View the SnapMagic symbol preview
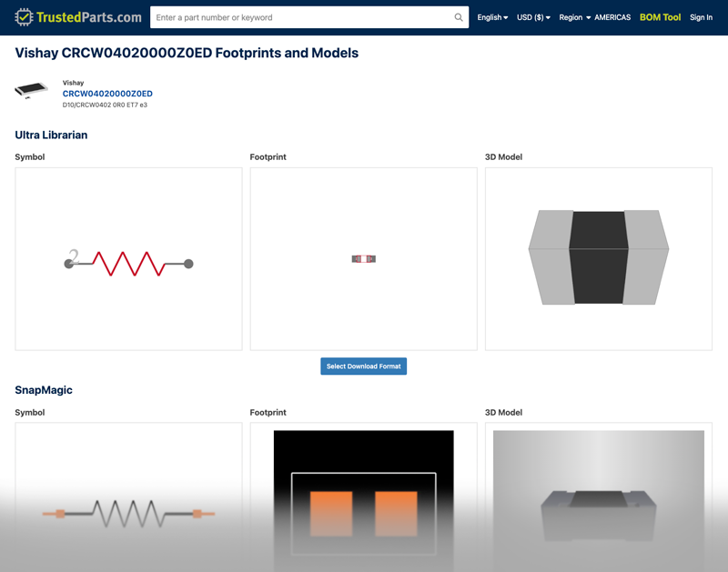This screenshot has height=572, width=728. [128, 497]
